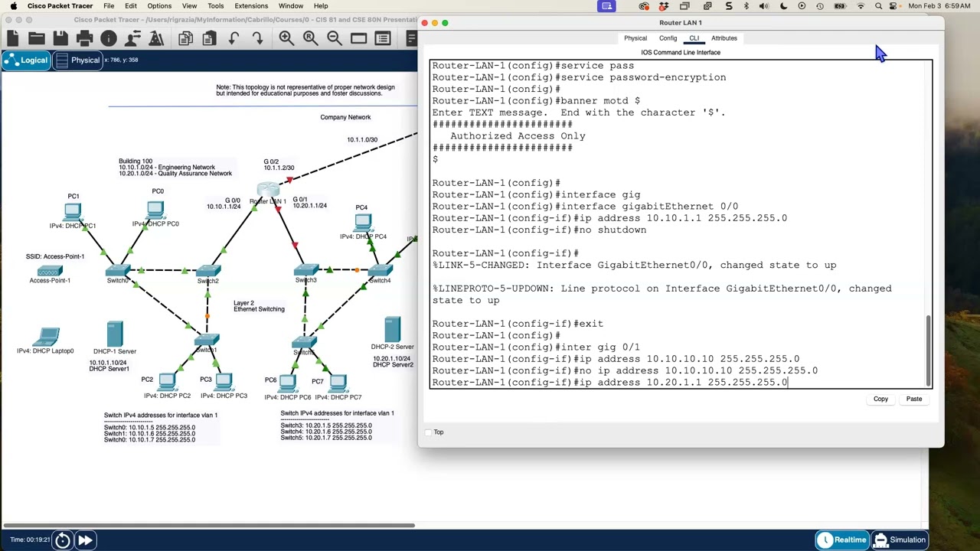Open the Edit menu

(x=131, y=6)
